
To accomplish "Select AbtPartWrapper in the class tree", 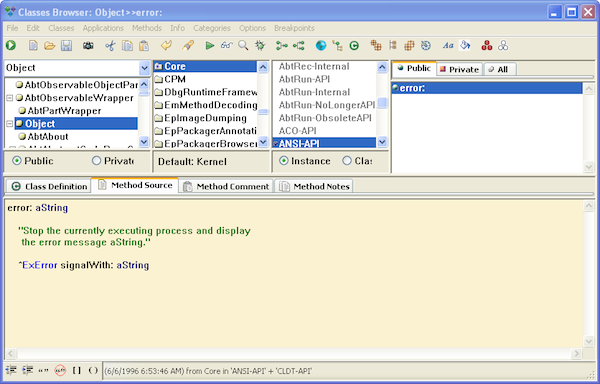I will coord(64,111).
